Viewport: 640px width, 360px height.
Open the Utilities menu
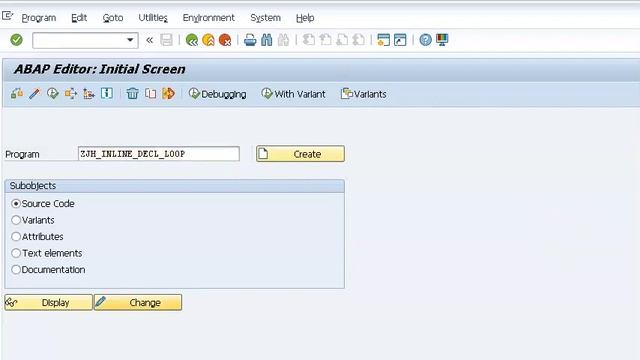[x=153, y=18]
